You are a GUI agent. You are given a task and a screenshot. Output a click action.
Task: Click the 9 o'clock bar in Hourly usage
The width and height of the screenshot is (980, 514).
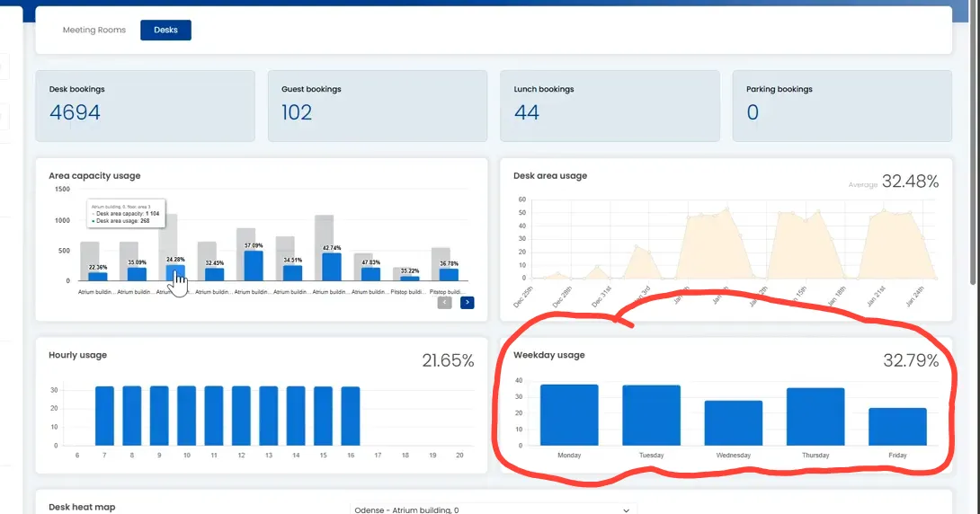pos(159,416)
